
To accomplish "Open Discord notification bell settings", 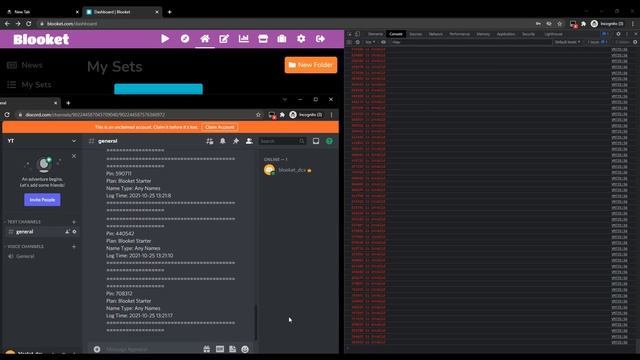I will click(222, 141).
